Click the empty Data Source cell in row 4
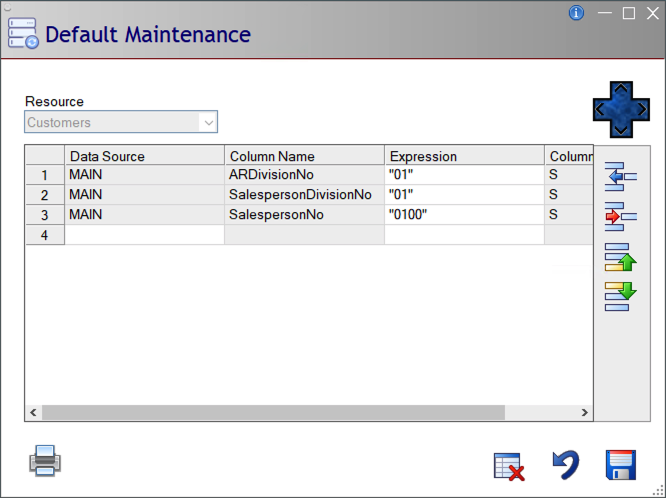The height and width of the screenshot is (498, 666). [144, 234]
